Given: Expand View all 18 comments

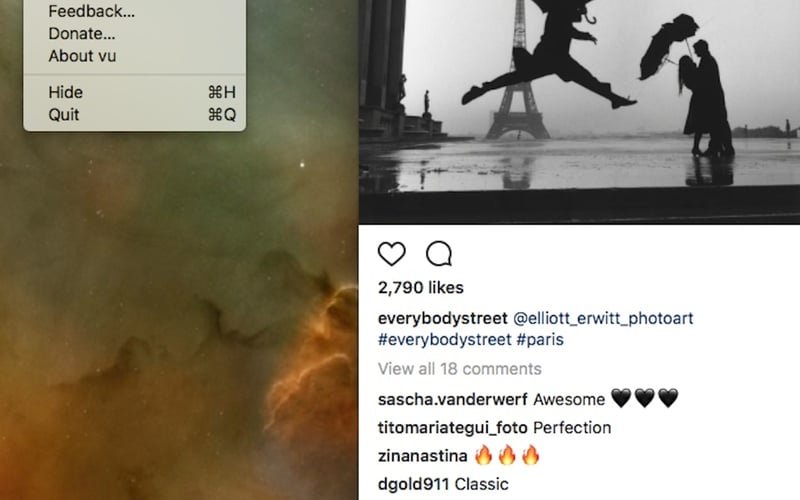Looking at the screenshot, I should tap(460, 369).
